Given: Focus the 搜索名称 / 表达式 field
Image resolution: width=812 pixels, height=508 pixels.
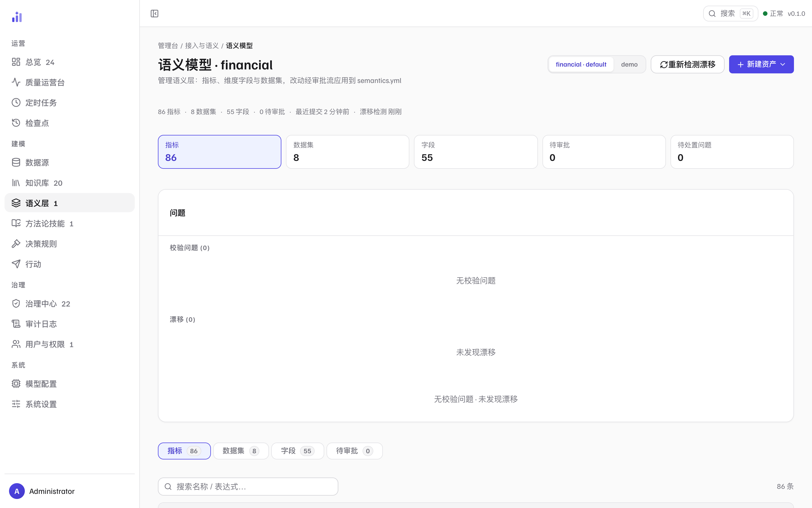Looking at the screenshot, I should pos(248,487).
